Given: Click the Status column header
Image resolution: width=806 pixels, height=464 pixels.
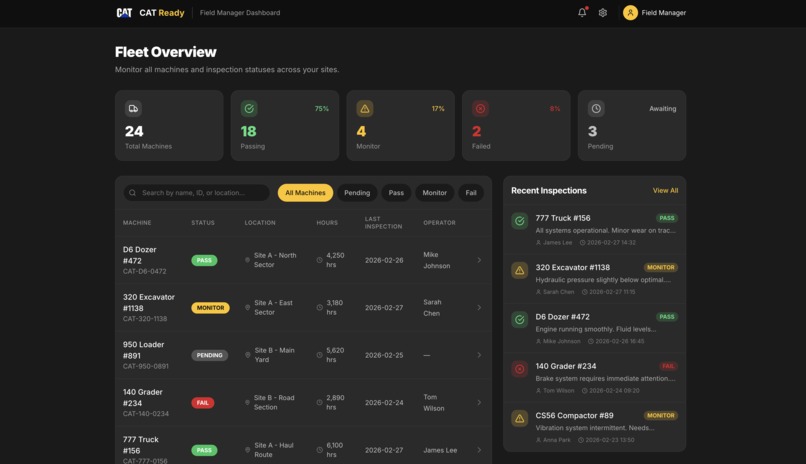Looking at the screenshot, I should point(203,222).
